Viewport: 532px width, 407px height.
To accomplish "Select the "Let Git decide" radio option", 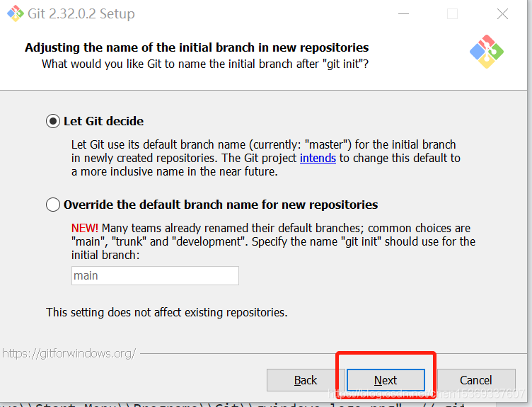I will point(53,121).
